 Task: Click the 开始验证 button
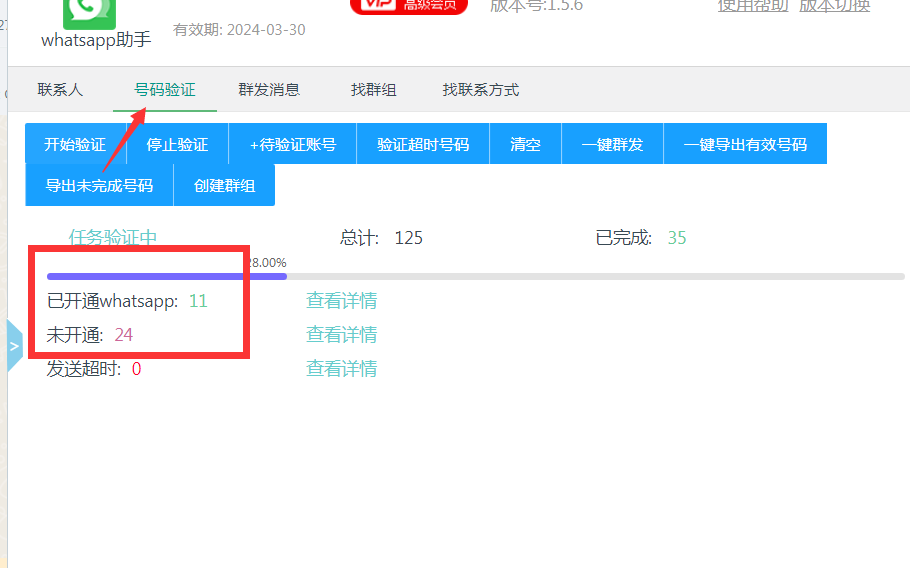tap(75, 144)
